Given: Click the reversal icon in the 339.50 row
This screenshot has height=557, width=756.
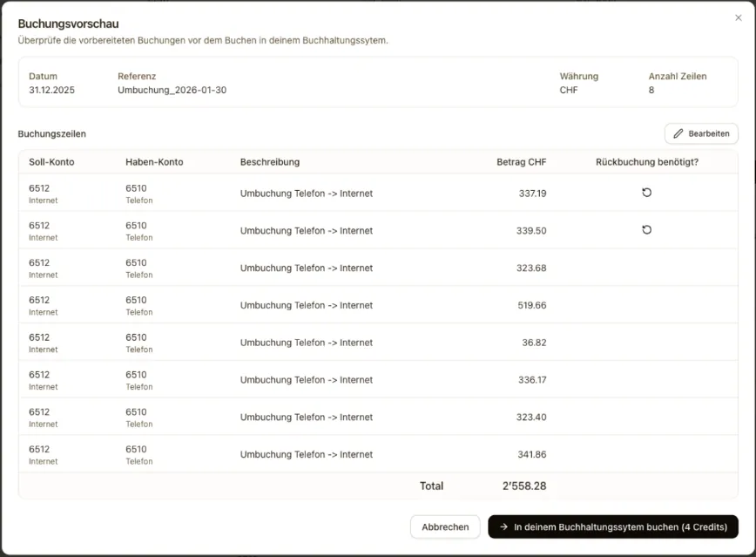Looking at the screenshot, I should (x=646, y=230).
